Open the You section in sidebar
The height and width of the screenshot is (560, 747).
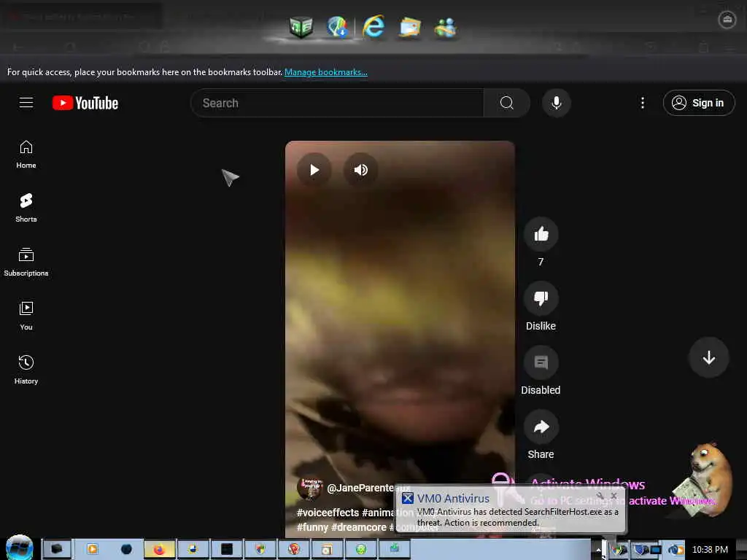[x=26, y=316]
